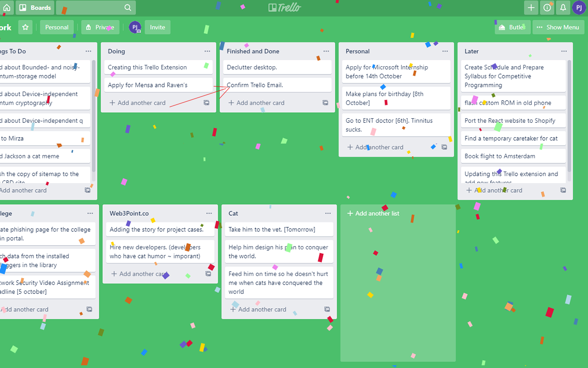Click template card icon in Web3Point.co list

point(209,274)
